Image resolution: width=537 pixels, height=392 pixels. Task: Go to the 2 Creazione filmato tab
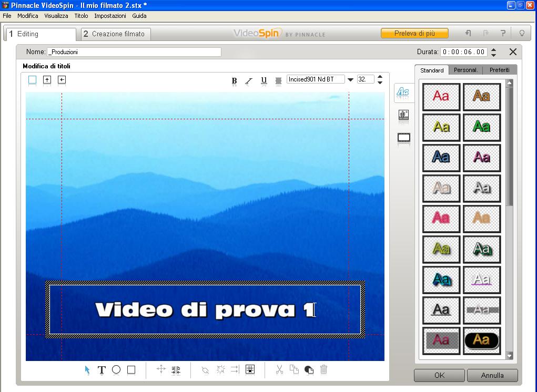115,34
